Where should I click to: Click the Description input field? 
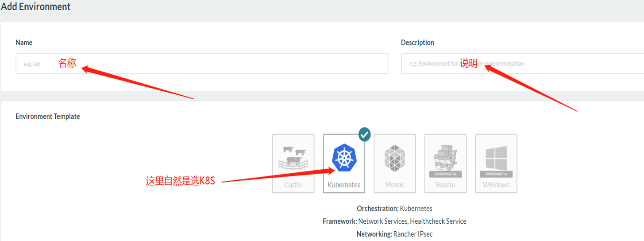(522, 63)
